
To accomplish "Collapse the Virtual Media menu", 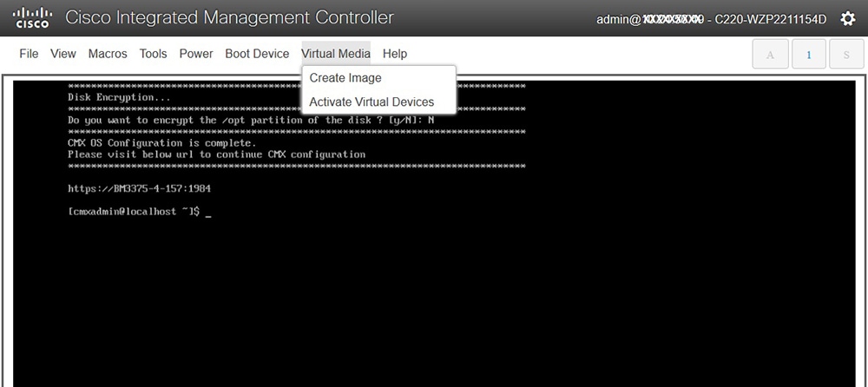I will [336, 54].
